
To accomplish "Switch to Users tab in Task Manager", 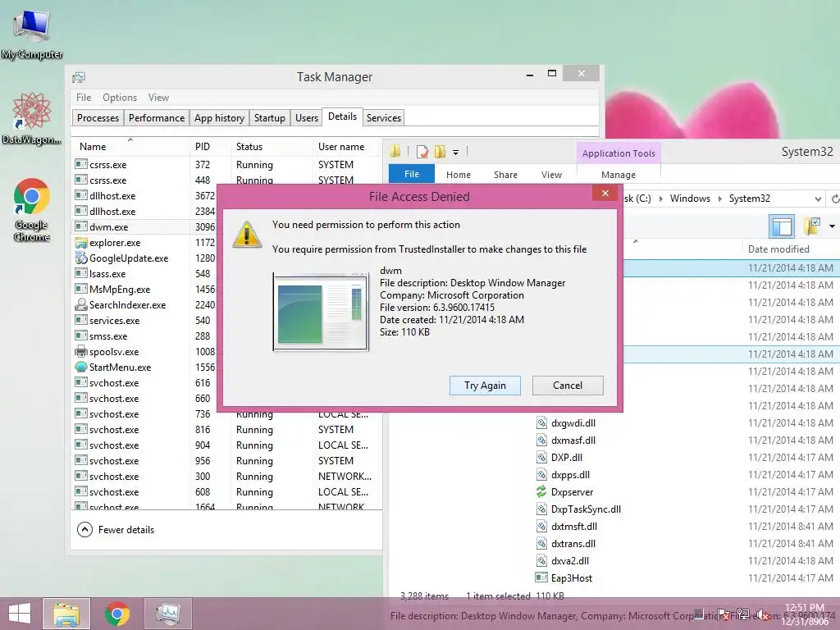I will (307, 118).
